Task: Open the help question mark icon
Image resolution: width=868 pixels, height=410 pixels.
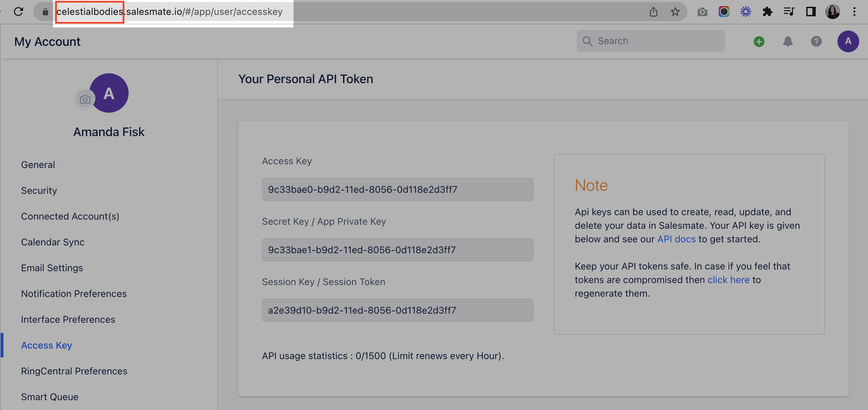Action: pyautogui.click(x=816, y=41)
